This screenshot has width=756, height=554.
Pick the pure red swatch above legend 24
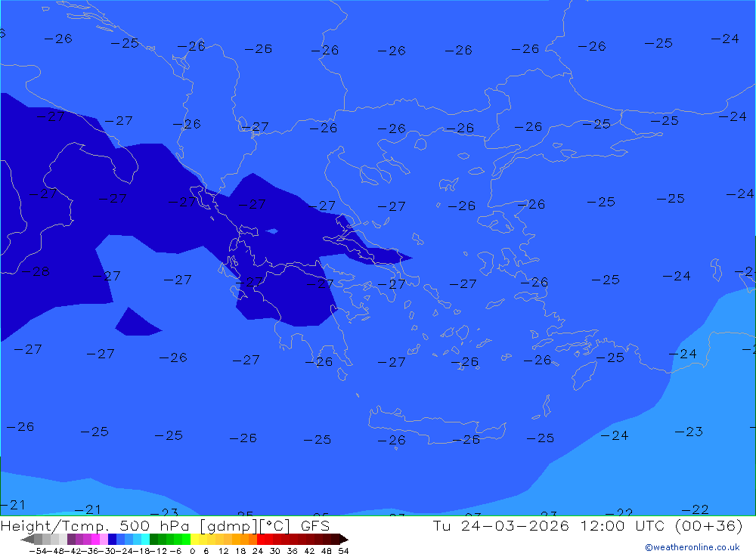coord(261,539)
